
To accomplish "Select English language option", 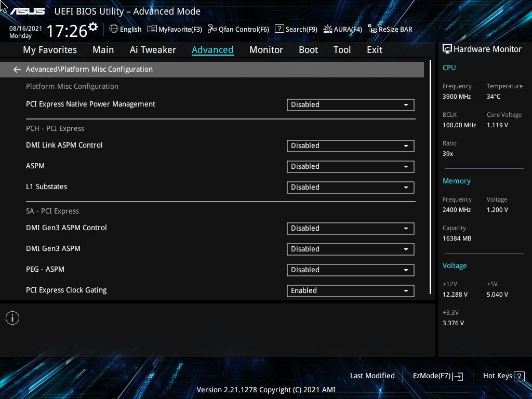I will pyautogui.click(x=130, y=30).
